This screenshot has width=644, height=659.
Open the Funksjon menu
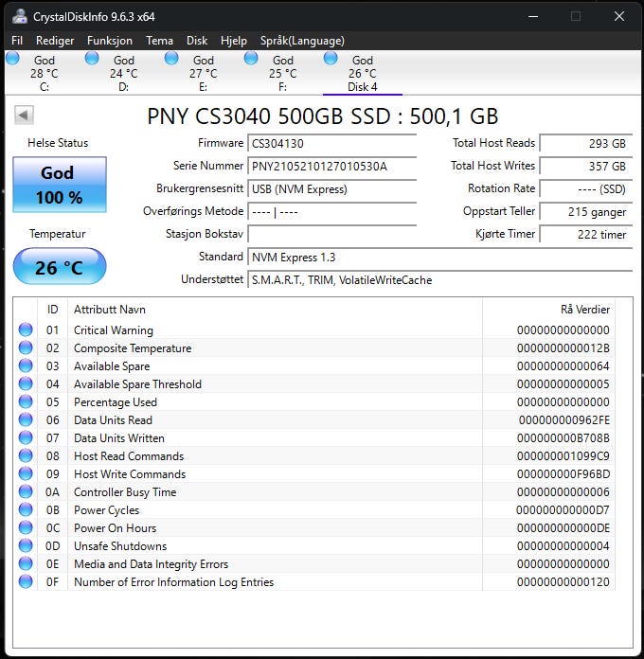click(110, 41)
